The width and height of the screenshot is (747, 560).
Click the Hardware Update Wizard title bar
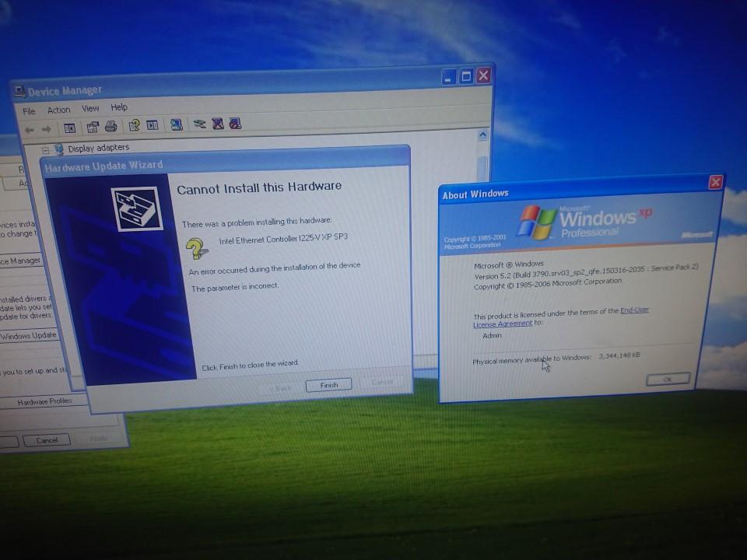[x=225, y=160]
